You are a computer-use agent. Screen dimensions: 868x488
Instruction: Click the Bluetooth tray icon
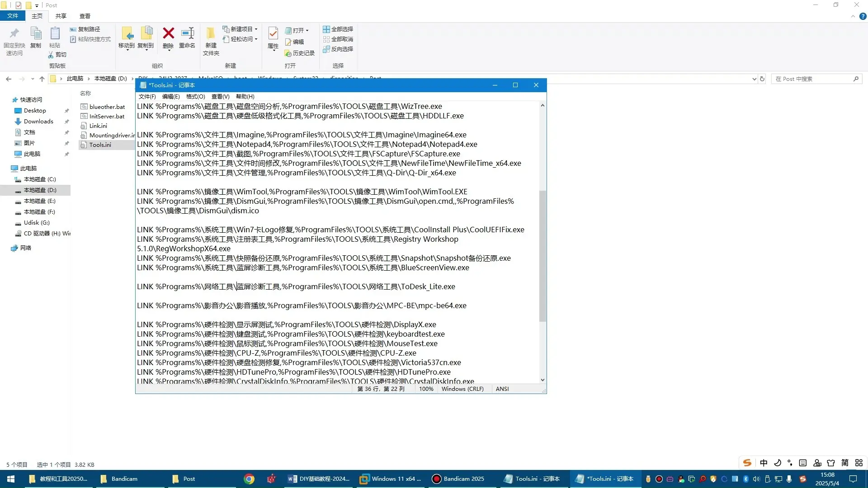coord(746,479)
